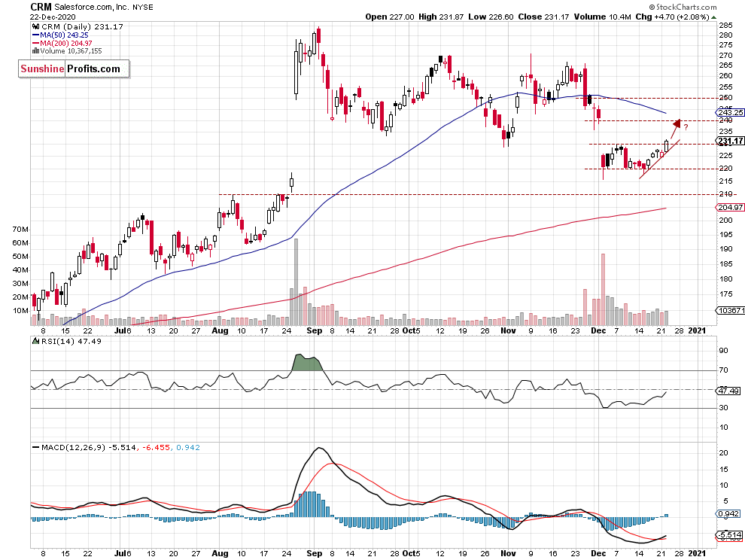Click the Chg +4.70 (+2.08%) value
The width and height of the screenshot is (745, 560).
pyautogui.click(x=672, y=17)
